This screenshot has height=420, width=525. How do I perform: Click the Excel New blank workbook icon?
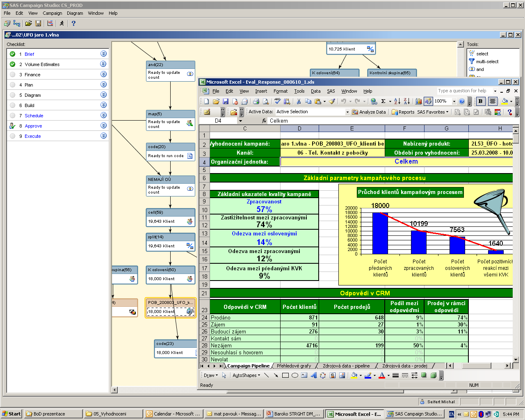(x=206, y=101)
